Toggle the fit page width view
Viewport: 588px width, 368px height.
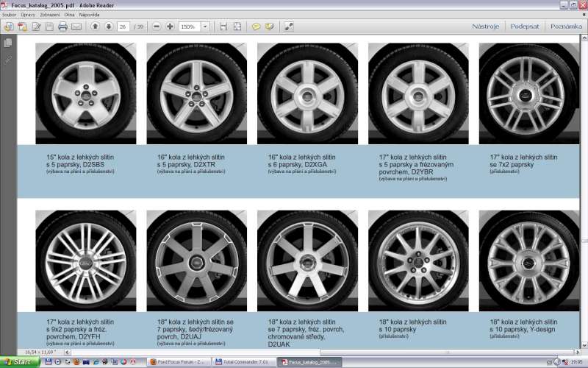tap(223, 26)
